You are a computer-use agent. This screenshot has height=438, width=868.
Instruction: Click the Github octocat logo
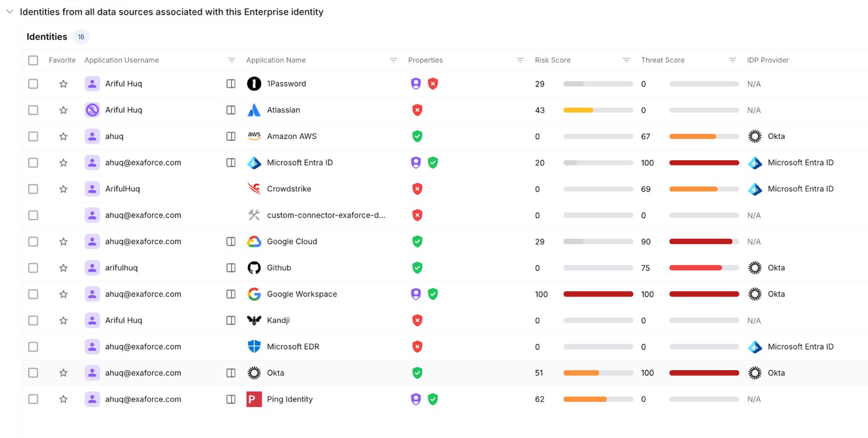click(254, 268)
